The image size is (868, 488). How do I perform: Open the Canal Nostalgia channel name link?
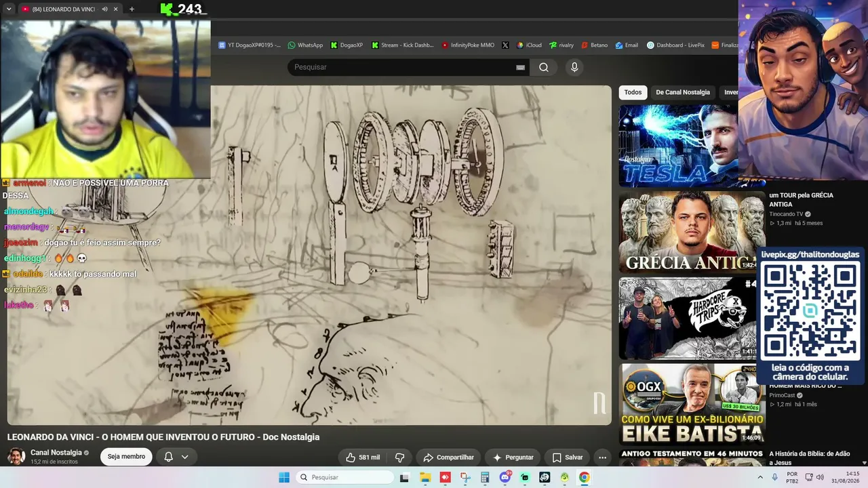pos(56,453)
